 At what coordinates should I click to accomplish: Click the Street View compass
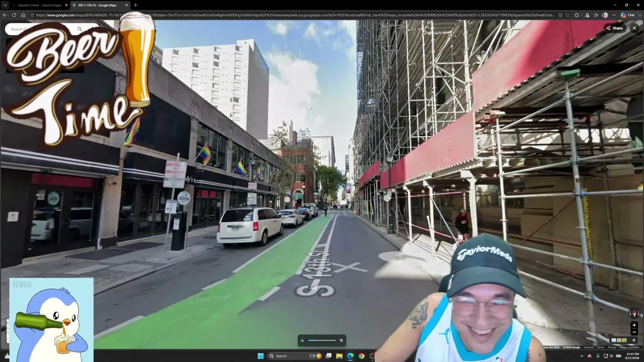(x=634, y=313)
